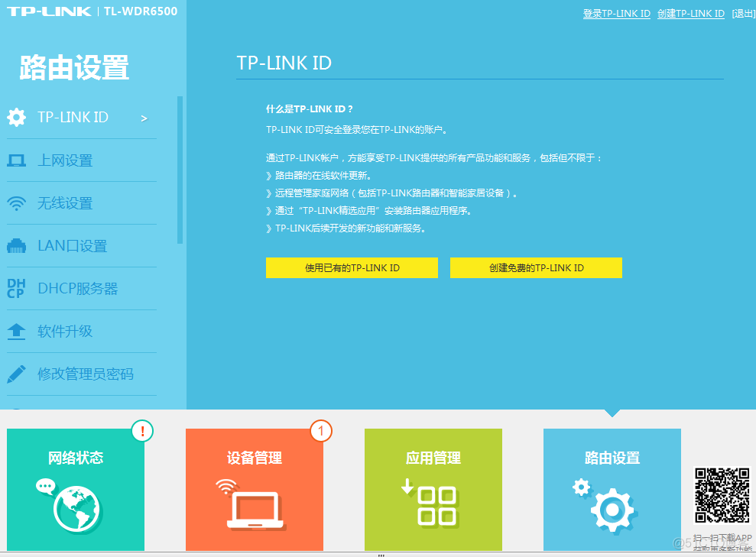Open the DHCP服务器 sidebar menu item
Image resolution: width=756 pixels, height=557 pixels.
[82, 289]
